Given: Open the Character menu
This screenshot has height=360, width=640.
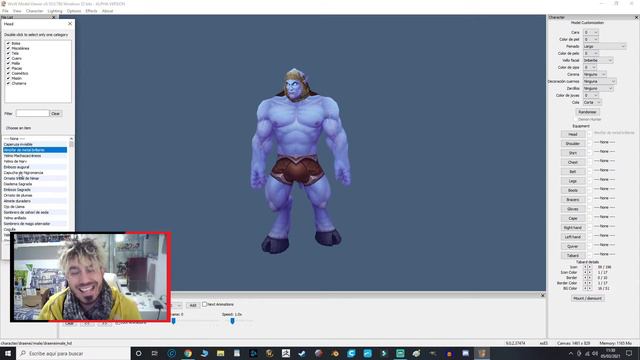Looking at the screenshot, I should pos(35,11).
